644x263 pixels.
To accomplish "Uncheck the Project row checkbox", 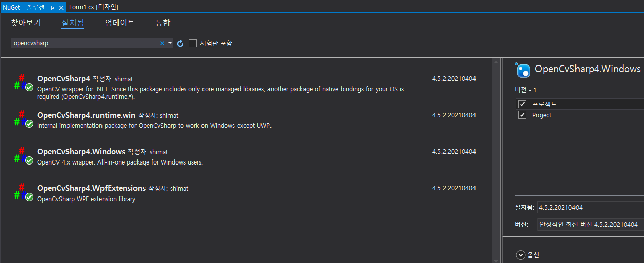I will coord(522,115).
